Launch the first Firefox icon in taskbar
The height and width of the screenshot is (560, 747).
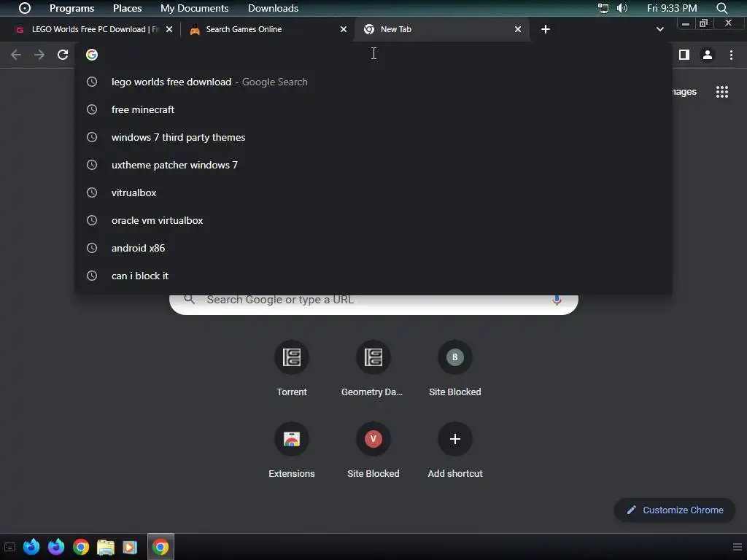coord(31,547)
